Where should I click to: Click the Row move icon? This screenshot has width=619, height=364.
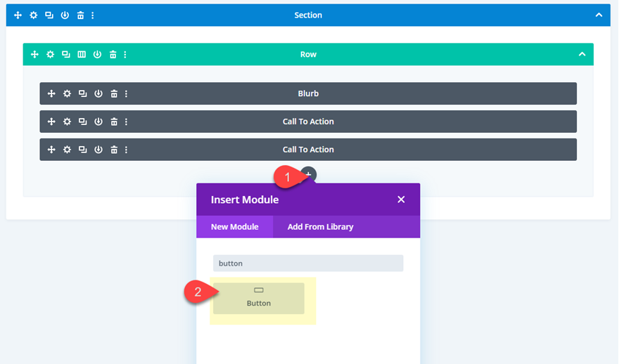(x=34, y=54)
